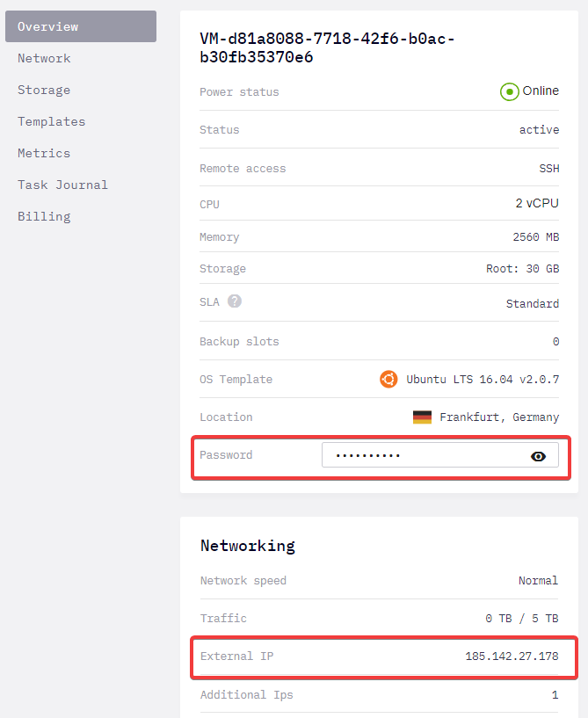This screenshot has width=588, height=718.
Task: Click the SSH remote access value
Action: (x=549, y=169)
